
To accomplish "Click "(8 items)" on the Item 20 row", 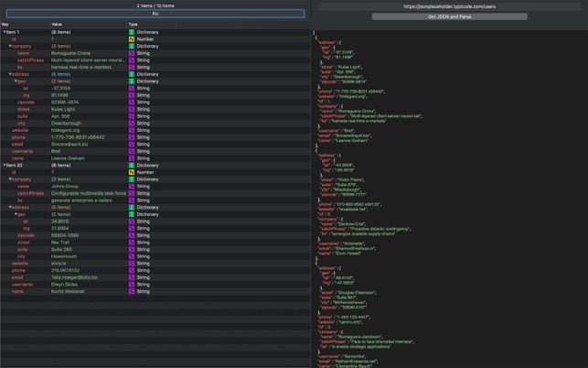I will (60, 165).
